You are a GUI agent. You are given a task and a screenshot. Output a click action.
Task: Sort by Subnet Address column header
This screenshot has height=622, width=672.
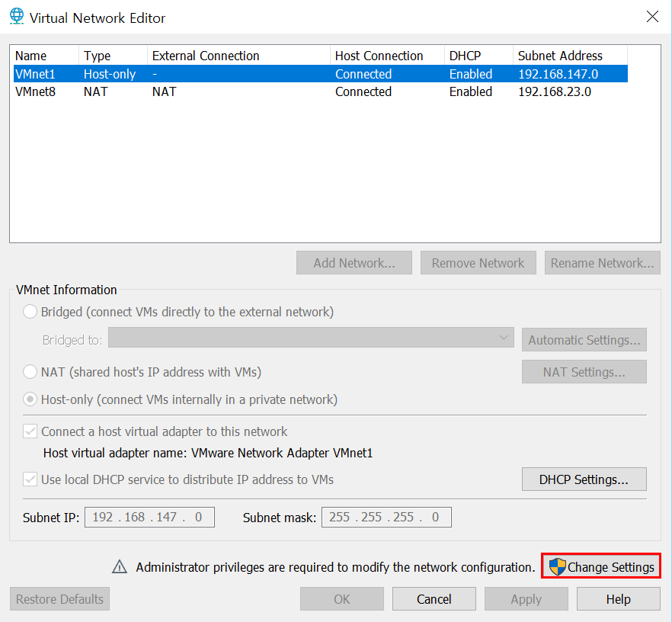[x=571, y=56]
